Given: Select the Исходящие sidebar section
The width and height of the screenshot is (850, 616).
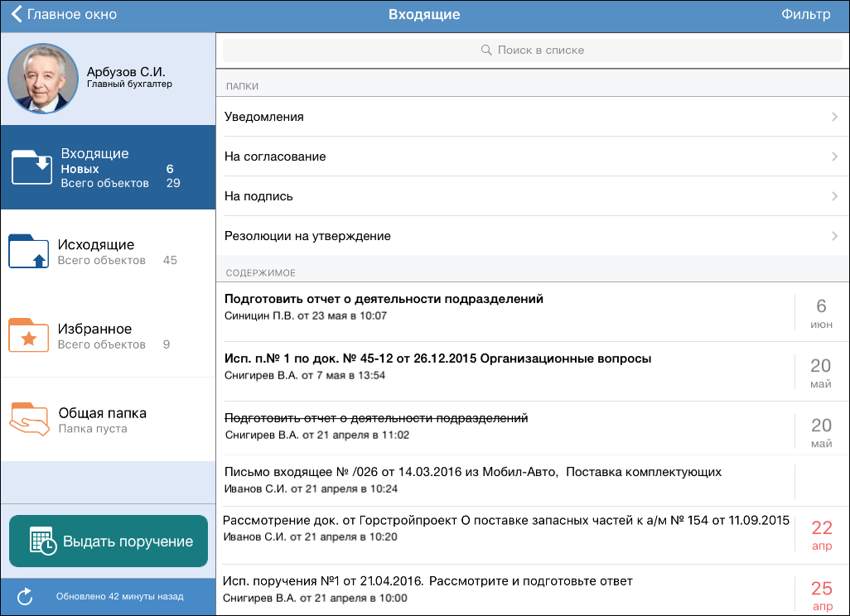Looking at the screenshot, I should pyautogui.click(x=109, y=252).
